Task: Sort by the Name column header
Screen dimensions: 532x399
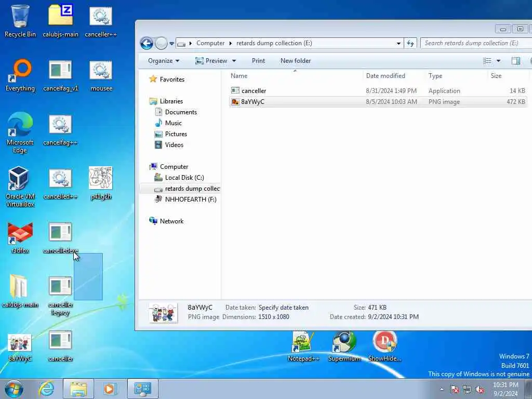Action: tap(295, 76)
